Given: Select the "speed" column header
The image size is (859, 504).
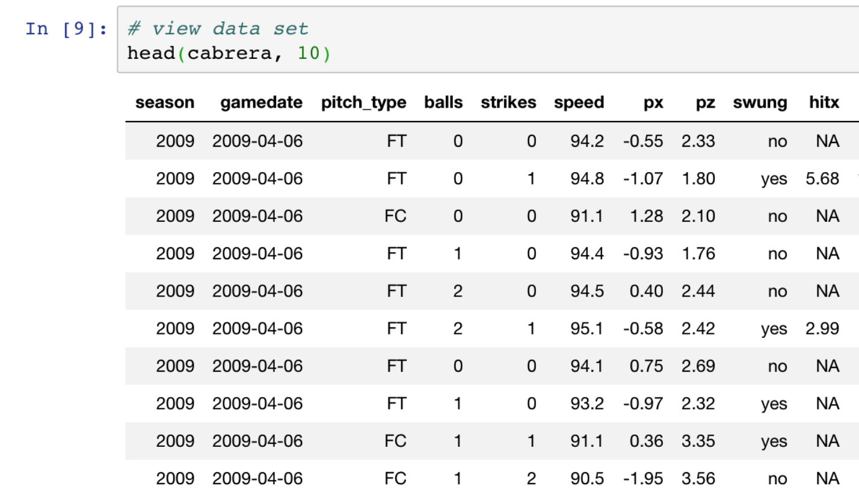Looking at the screenshot, I should [579, 103].
